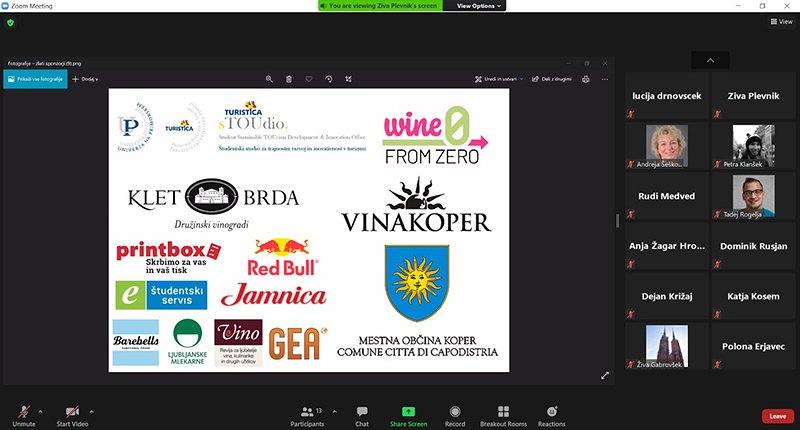Open Breakout Rooms

[503, 416]
